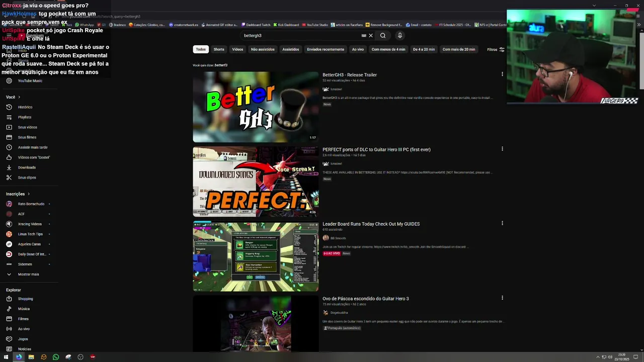Select the De 4 a 20 min chip
The image size is (644, 362).
424,49
